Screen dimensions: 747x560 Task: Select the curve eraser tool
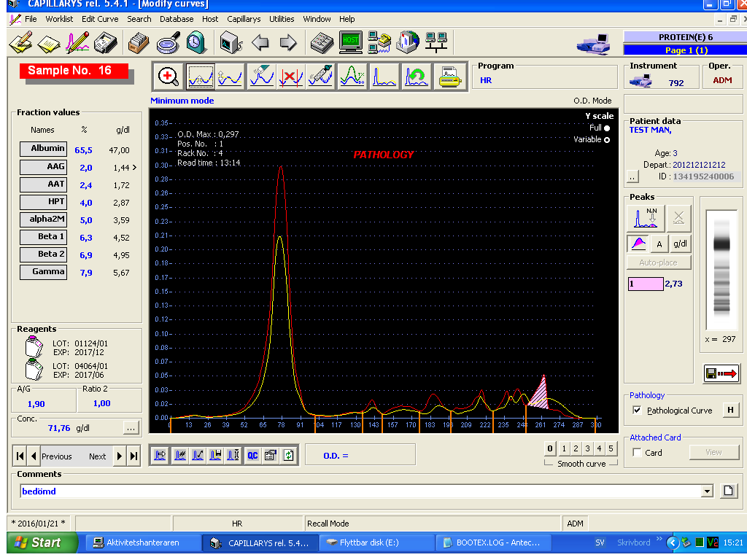[261, 76]
